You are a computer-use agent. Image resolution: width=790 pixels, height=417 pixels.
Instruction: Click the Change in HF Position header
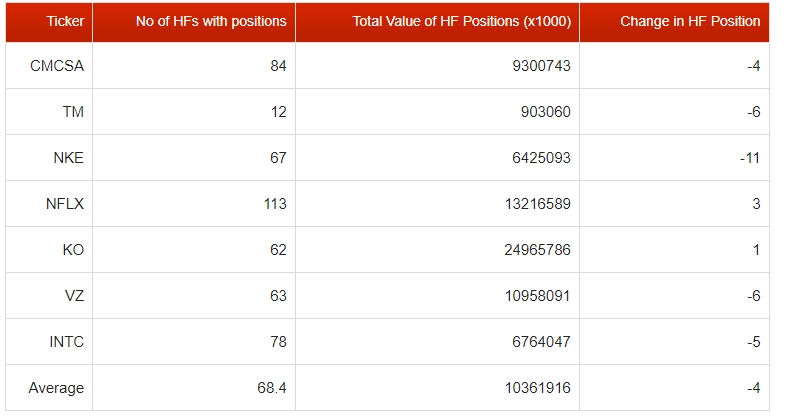690,21
